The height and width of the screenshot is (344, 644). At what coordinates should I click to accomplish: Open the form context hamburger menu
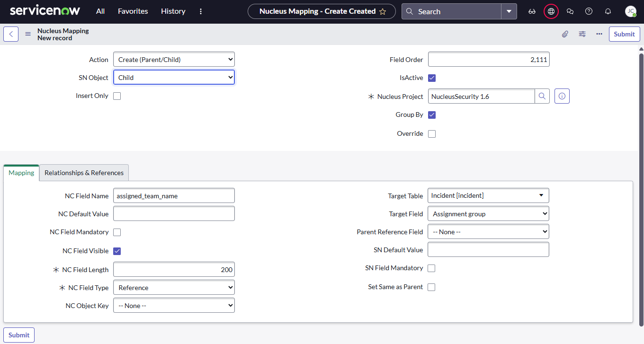(x=28, y=34)
